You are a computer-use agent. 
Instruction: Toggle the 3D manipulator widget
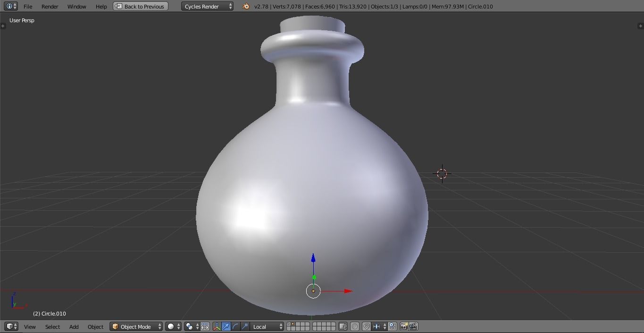[x=217, y=326]
